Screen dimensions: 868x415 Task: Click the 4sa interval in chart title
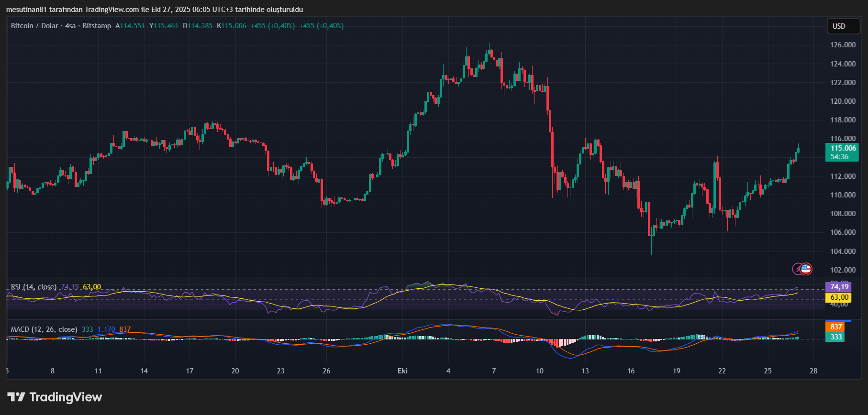coord(70,26)
